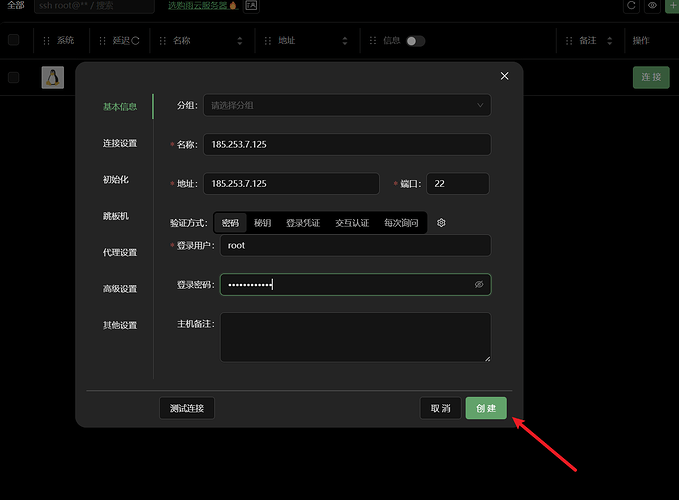
Task: Sort the 备注 column using sort arrows
Action: pyautogui.click(x=608, y=41)
